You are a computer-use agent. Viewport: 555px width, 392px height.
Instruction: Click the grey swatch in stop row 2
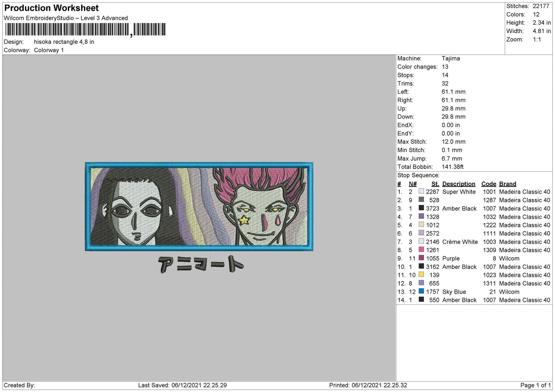[421, 200]
